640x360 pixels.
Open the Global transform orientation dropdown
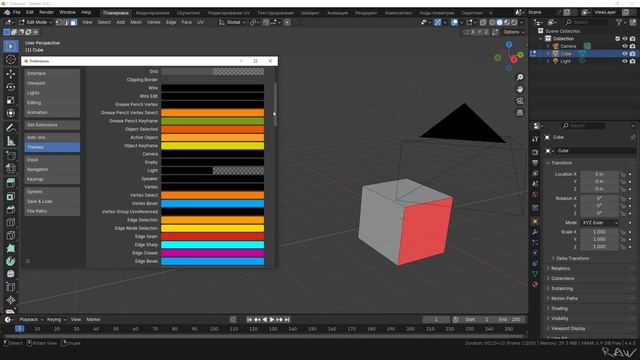(232, 22)
